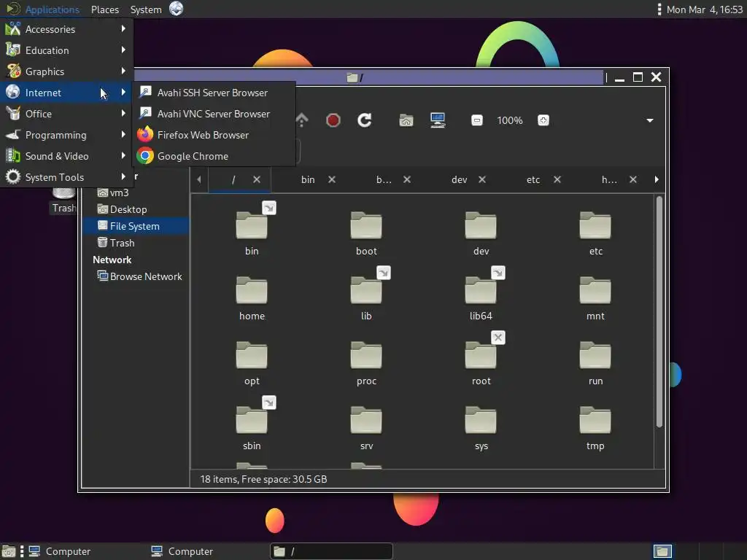The width and height of the screenshot is (747, 560).
Task: Go to the Home folder via toolbar icon
Action: click(406, 120)
